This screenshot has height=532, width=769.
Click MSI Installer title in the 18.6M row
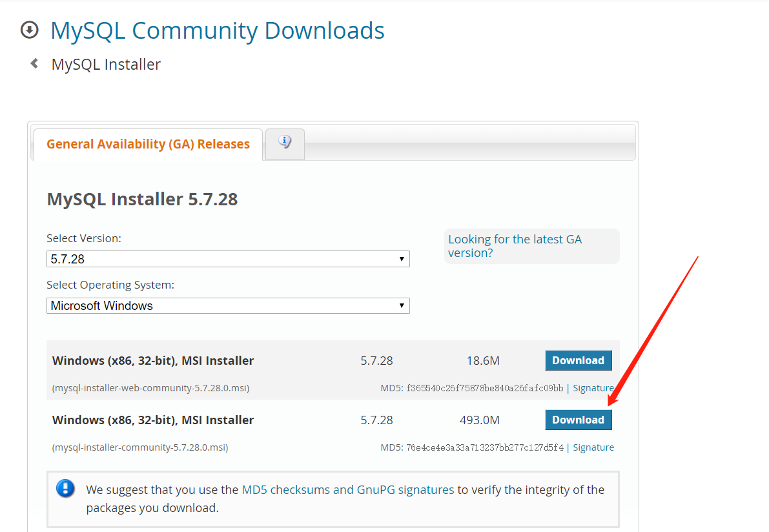point(153,361)
